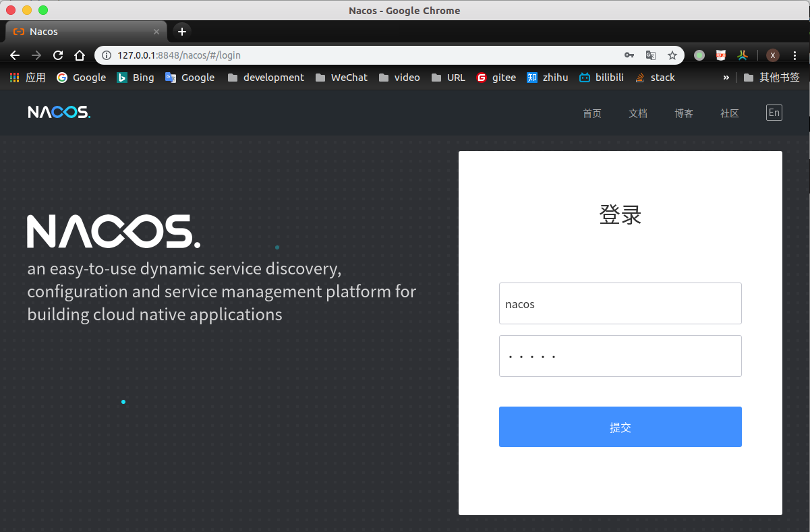This screenshot has width=810, height=532.
Task: Go back with the browser back arrow
Action: tap(15, 55)
